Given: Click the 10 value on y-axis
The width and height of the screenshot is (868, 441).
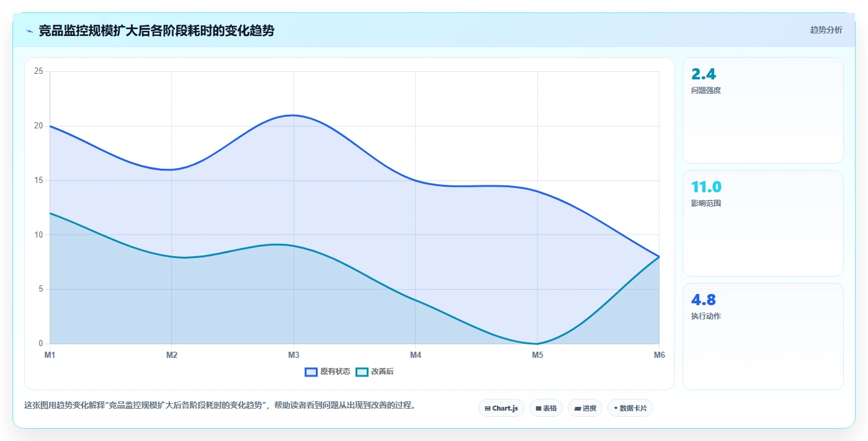Looking at the screenshot, I should pos(38,234).
